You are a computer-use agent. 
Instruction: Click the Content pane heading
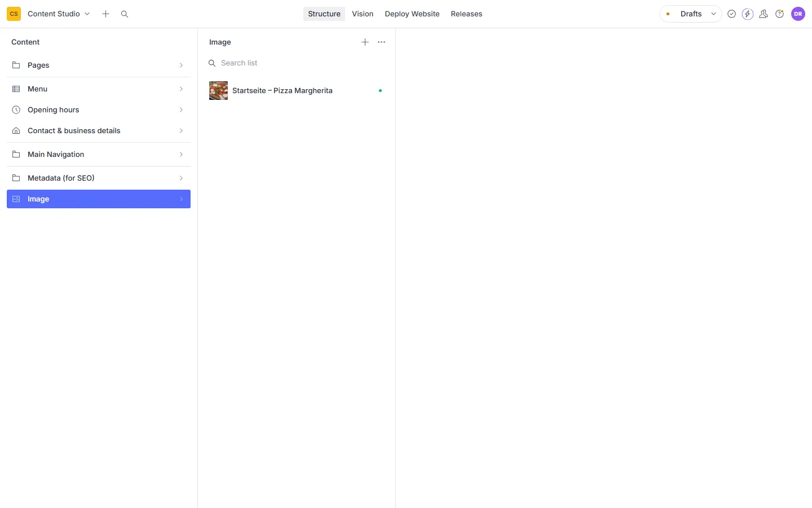(25, 42)
